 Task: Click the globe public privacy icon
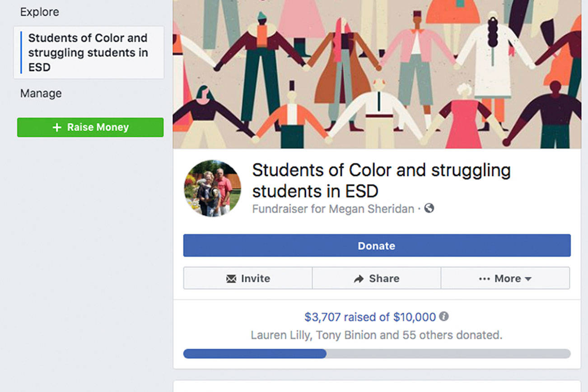pyautogui.click(x=429, y=208)
